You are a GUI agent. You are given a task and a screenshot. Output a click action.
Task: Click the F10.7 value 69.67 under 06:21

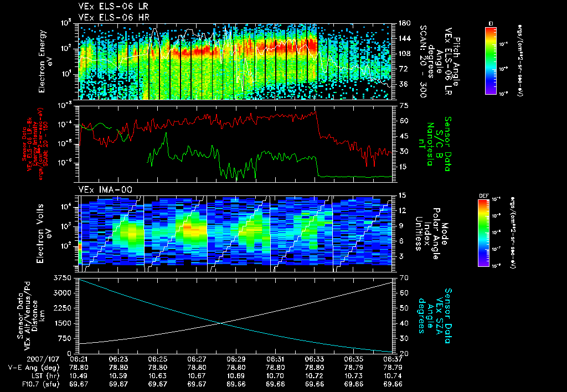79,384
